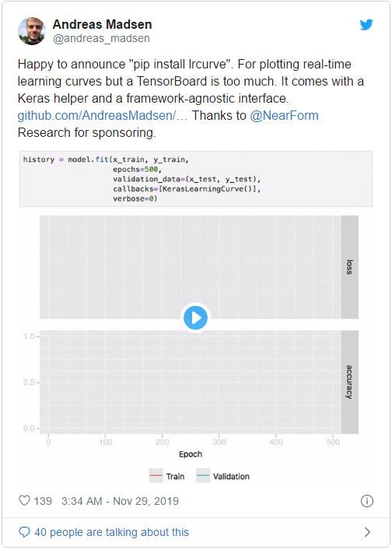Open the tweet timestamp Nov 29, 2019
Screen dimensions: 392x550
[121, 501]
